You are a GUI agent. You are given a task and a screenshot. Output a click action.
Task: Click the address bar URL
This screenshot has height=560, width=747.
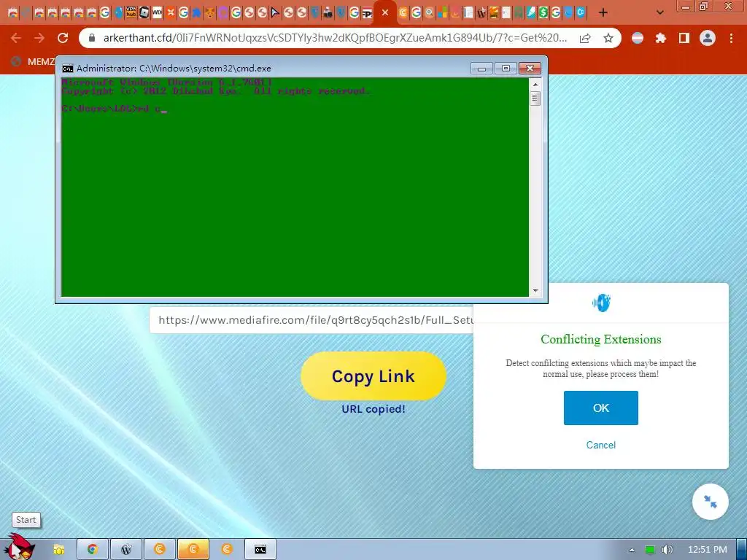click(x=334, y=38)
